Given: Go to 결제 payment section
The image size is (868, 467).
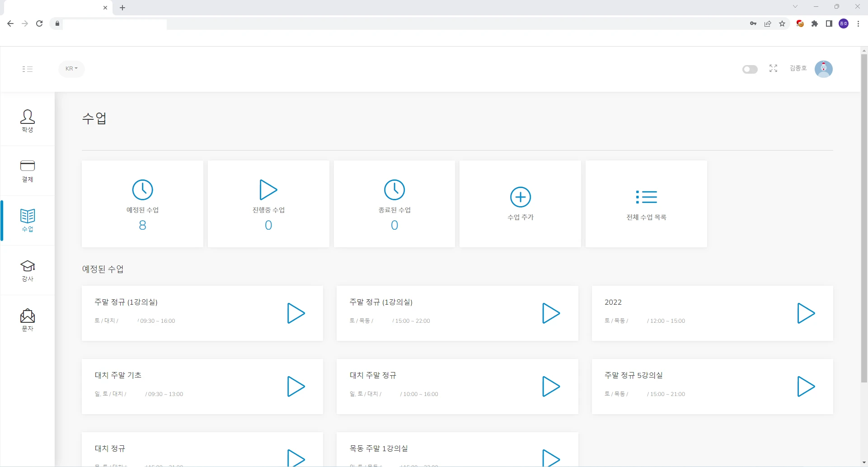Looking at the screenshot, I should (x=28, y=170).
